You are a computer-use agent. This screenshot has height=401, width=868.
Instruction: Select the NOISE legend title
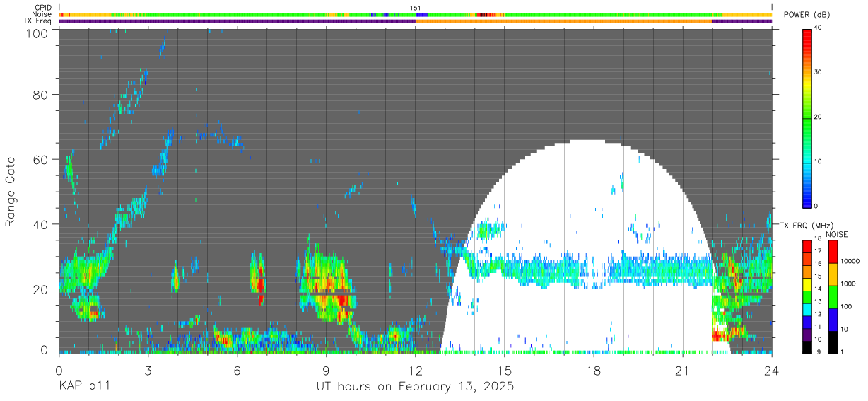click(837, 234)
